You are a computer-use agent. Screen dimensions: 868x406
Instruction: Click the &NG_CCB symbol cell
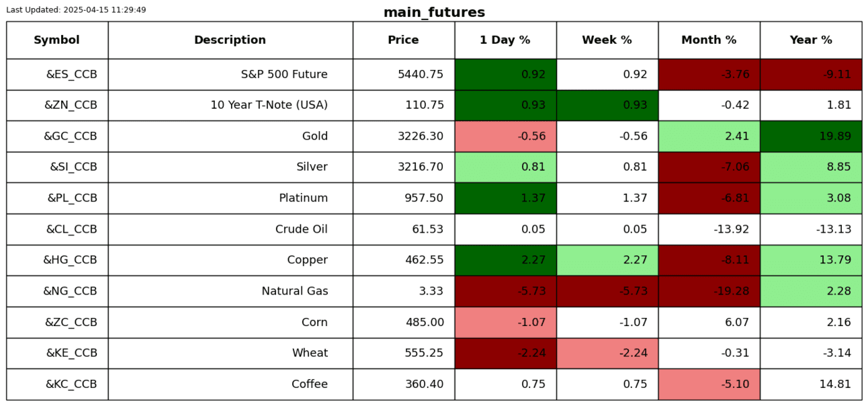coord(71,291)
